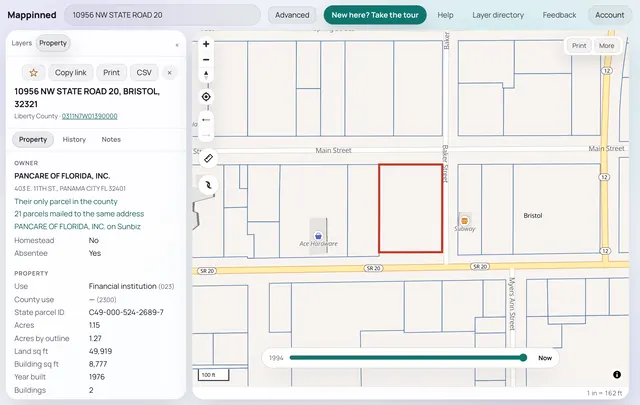Viewport: 640px width, 405px height.
Task: Open the History tab
Action: (74, 140)
